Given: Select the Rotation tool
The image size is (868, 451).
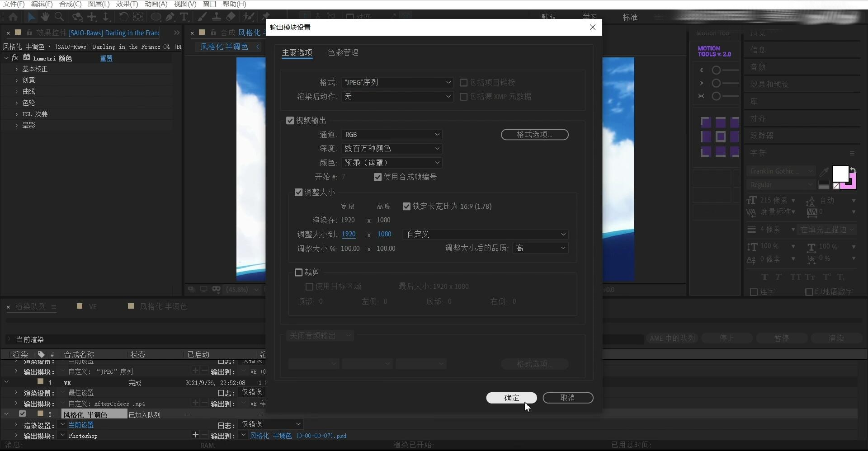Looking at the screenshot, I should point(123,17).
